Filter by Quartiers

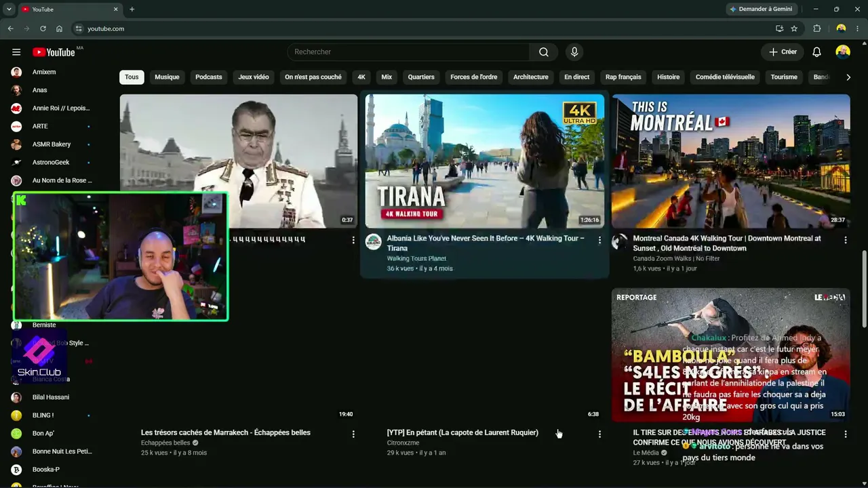[x=421, y=77]
